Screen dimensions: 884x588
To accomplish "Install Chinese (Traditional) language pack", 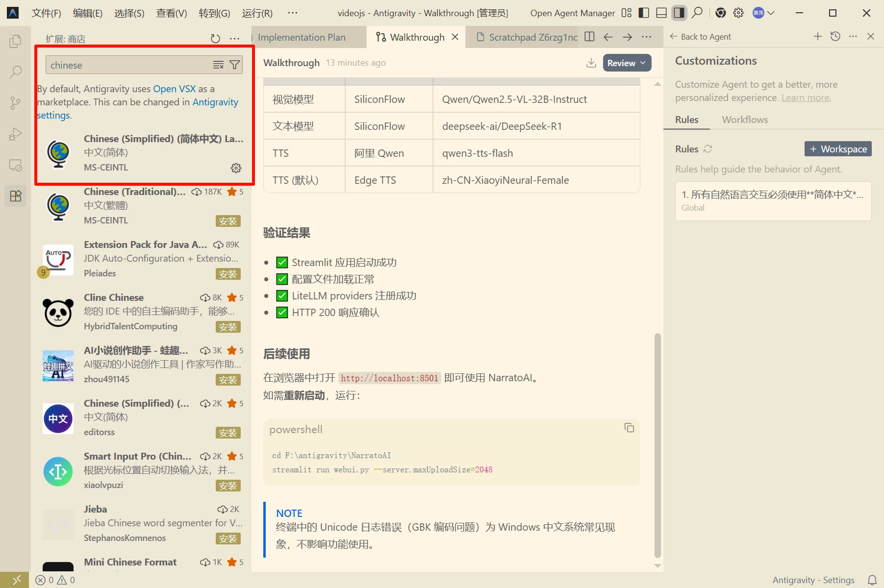I will [x=228, y=221].
